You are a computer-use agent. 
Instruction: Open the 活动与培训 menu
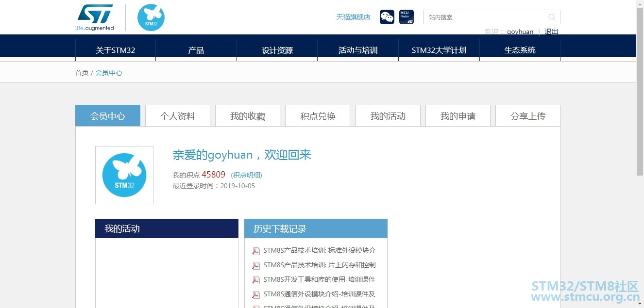click(358, 50)
